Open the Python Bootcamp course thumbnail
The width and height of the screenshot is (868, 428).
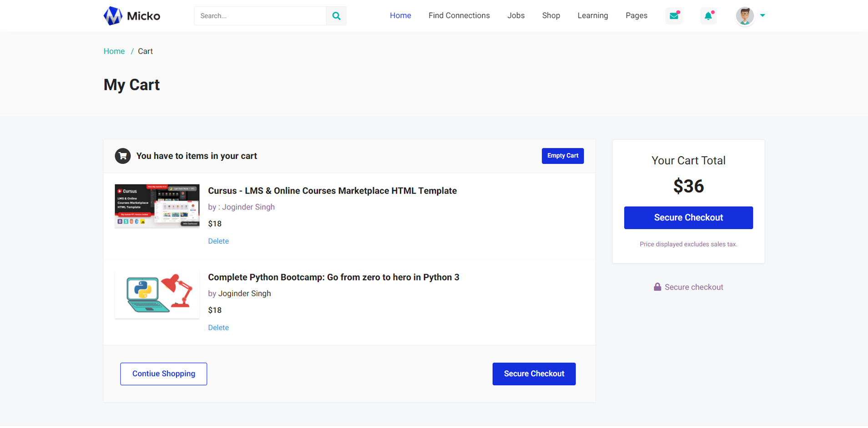click(x=157, y=295)
